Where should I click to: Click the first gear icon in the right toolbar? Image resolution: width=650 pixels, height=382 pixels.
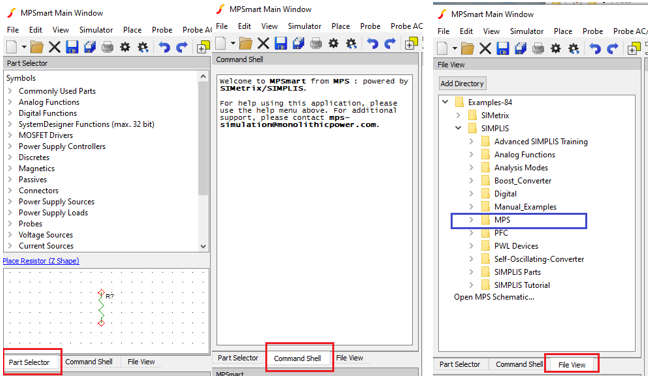tap(556, 48)
